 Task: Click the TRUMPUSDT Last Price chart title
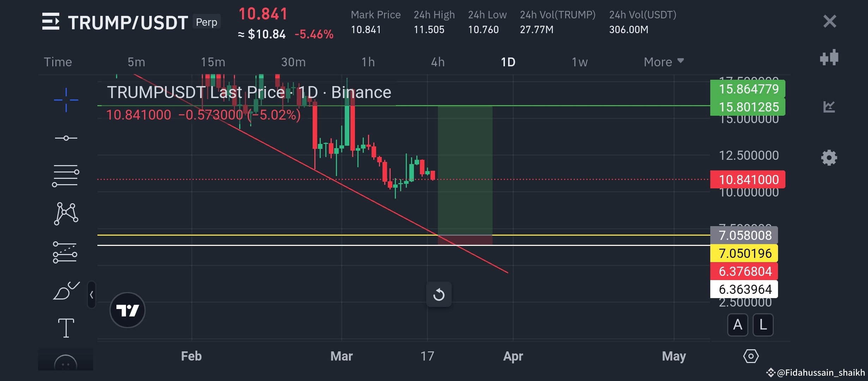point(249,92)
